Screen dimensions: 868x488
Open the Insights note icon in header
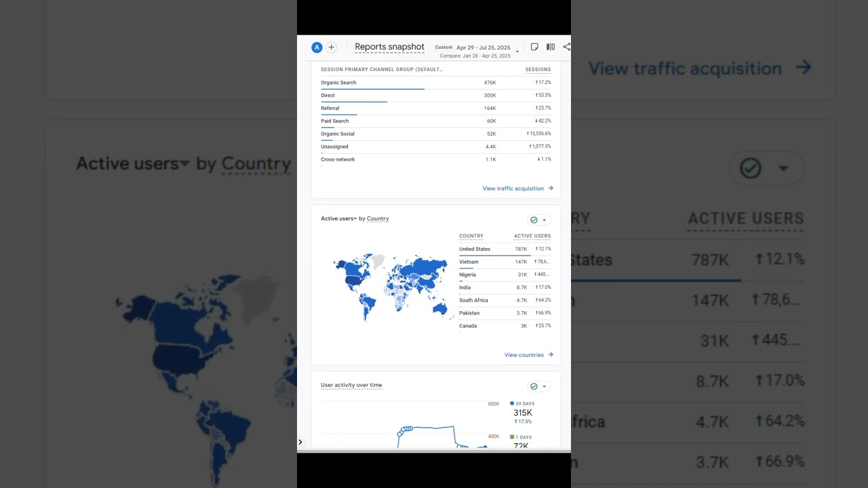coord(534,47)
